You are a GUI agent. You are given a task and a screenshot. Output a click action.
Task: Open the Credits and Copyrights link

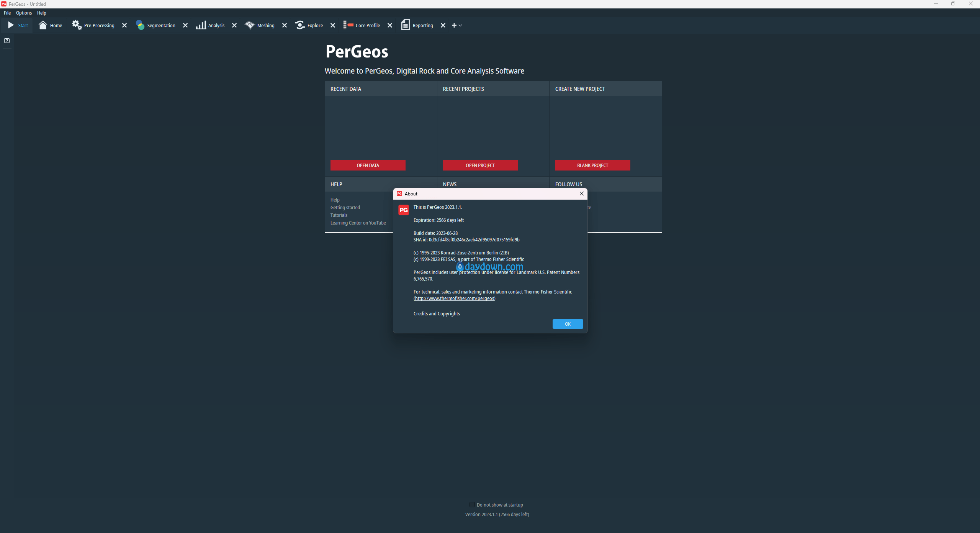tap(437, 314)
